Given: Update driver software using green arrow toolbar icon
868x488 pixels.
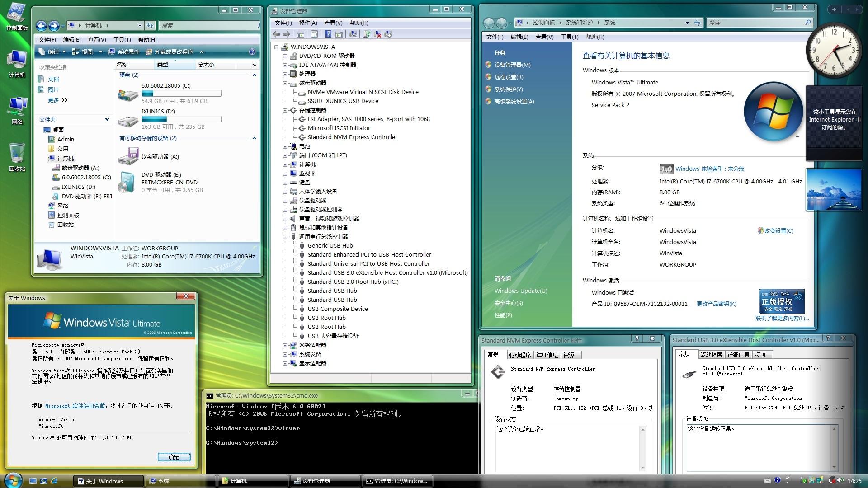Looking at the screenshot, I should (x=366, y=34).
